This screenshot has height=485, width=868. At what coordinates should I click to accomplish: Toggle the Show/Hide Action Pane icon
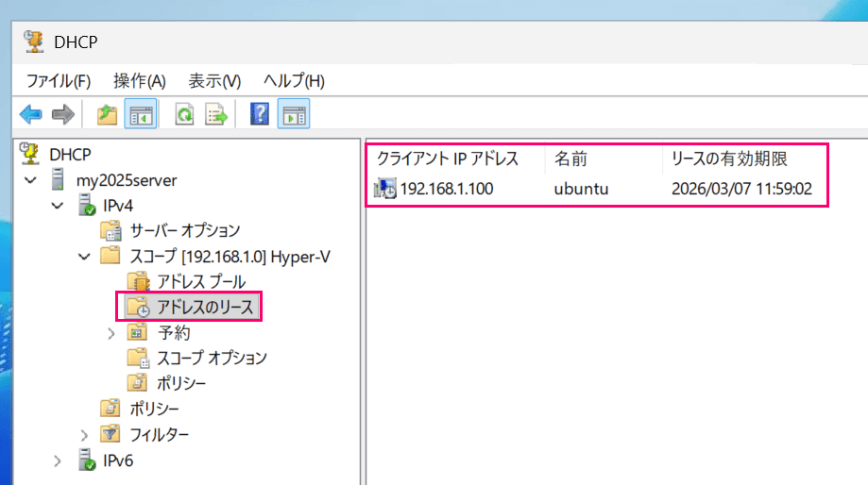(294, 114)
